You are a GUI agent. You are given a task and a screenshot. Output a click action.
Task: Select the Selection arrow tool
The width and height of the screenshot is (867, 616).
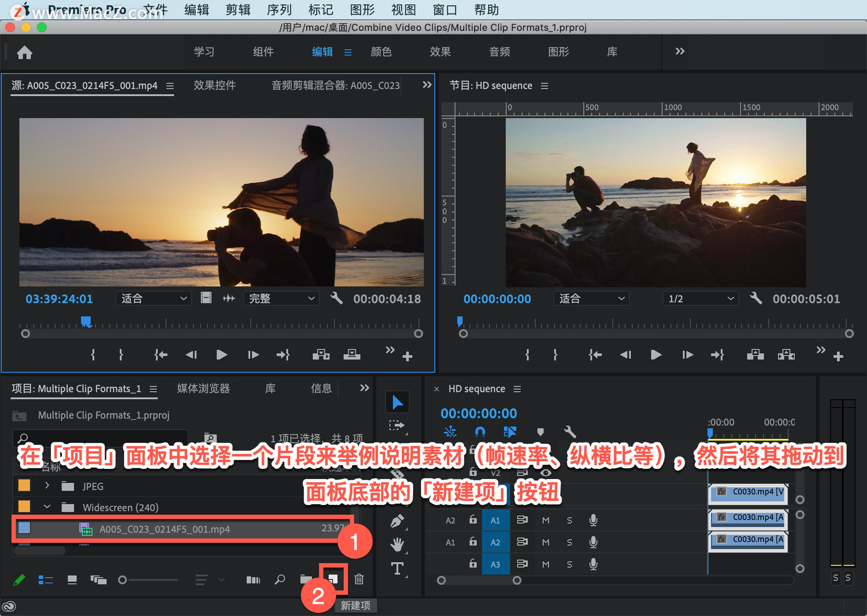[x=397, y=402]
